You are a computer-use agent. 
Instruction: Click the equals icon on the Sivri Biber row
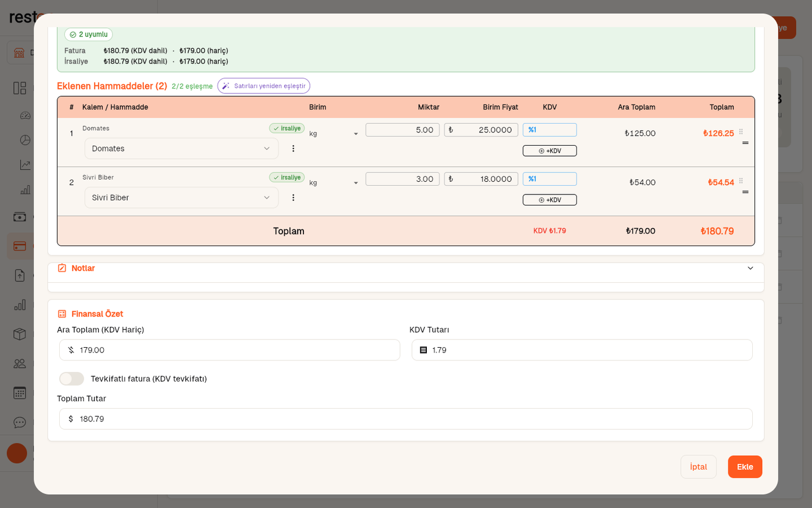[x=745, y=192]
